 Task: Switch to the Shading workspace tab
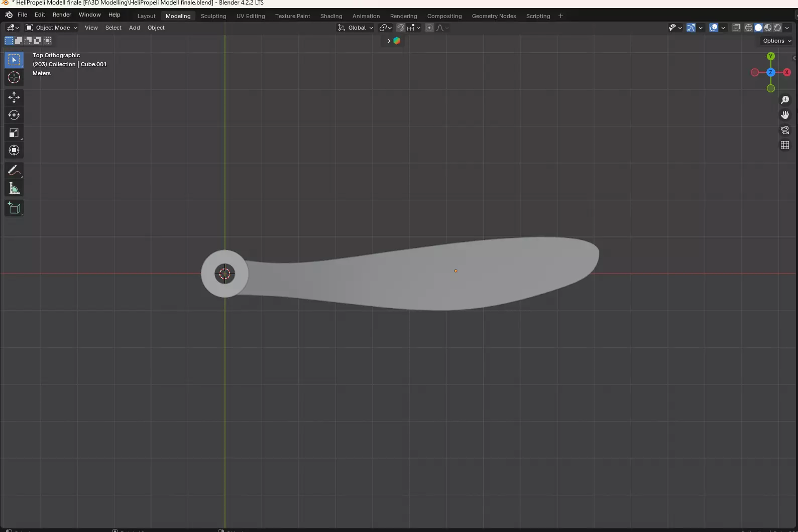point(331,16)
